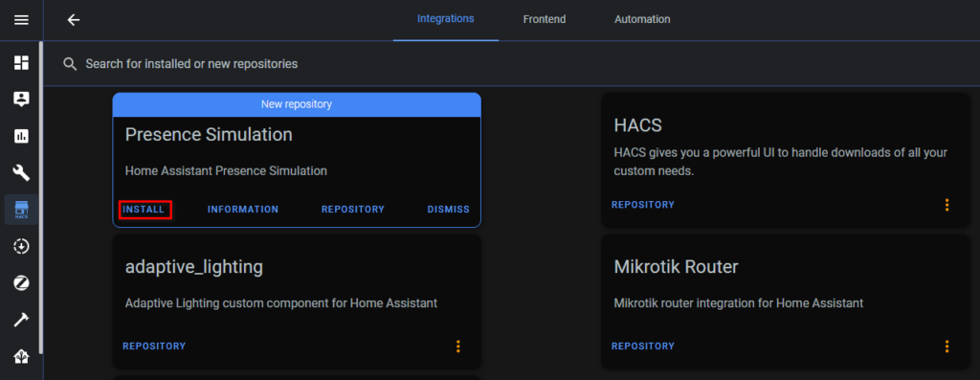Open the wrench sidebar icon
980x380 pixels.
coord(21,172)
